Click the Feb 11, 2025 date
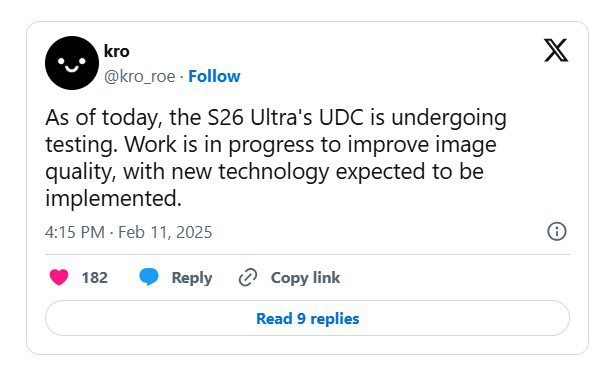The image size is (616, 376). click(165, 232)
